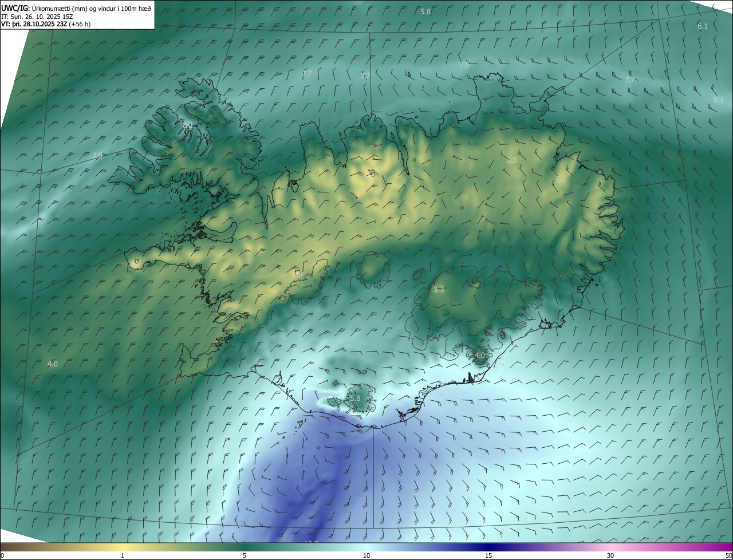Click the 'UWC/IG: Úrkomumætti (mm)' title line

pos(76,8)
